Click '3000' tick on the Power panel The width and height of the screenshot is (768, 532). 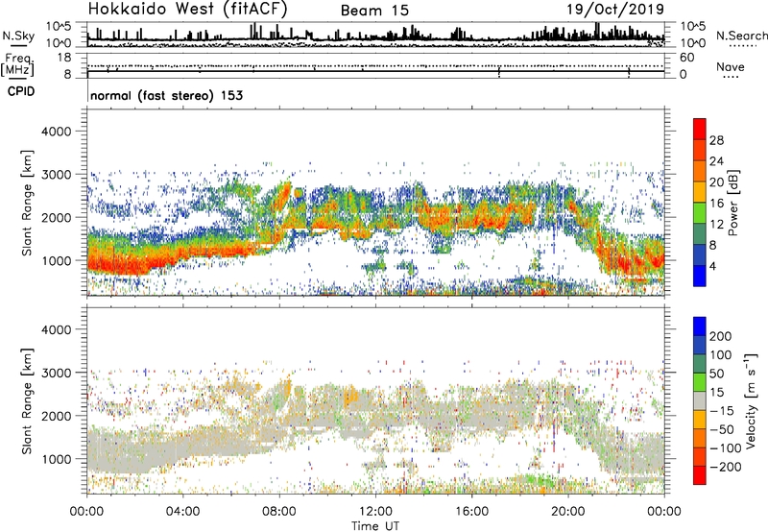56,175
